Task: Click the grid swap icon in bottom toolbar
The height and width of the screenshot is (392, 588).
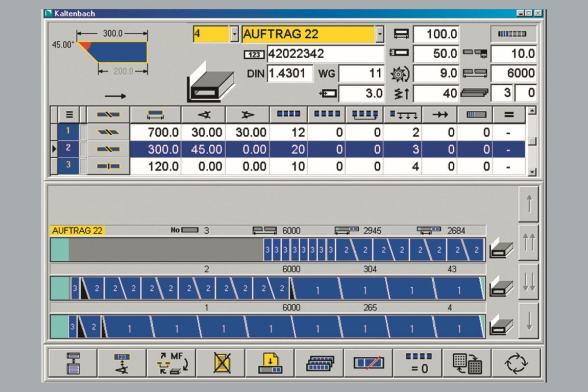Action: coord(467,363)
